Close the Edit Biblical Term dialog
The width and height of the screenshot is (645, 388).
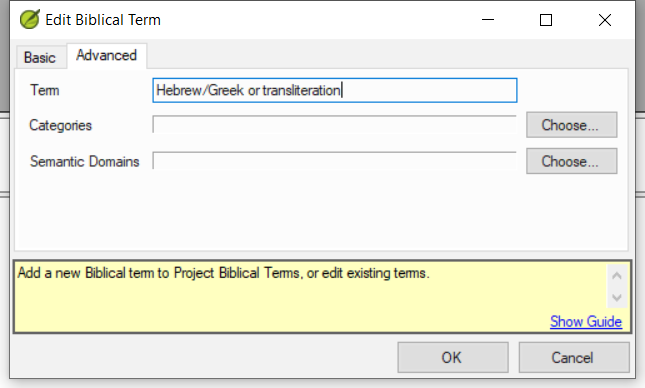pos(604,20)
